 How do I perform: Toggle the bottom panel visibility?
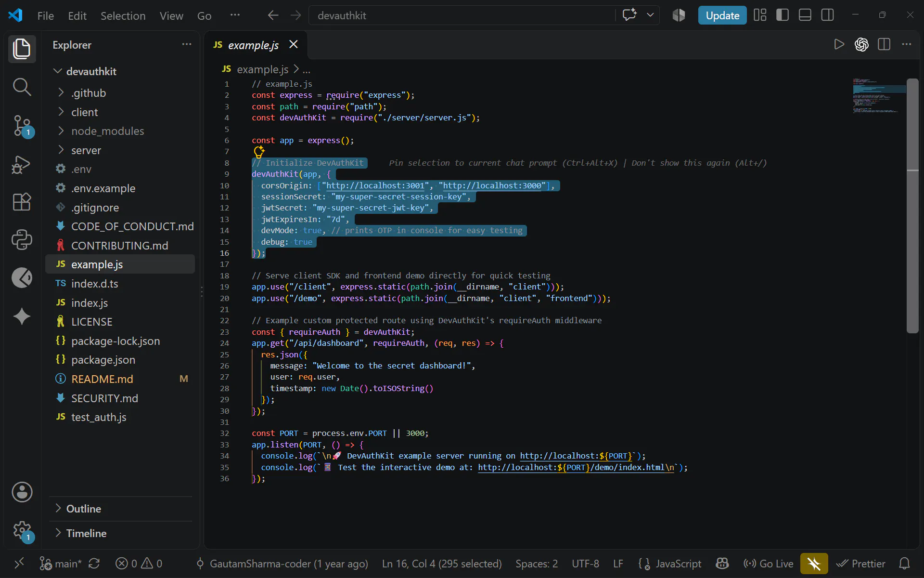[x=805, y=15]
